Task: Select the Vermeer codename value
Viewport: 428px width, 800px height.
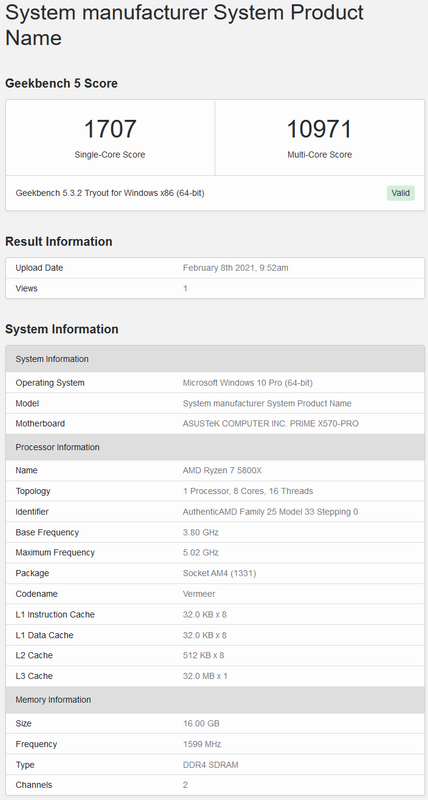Action: 199,594
